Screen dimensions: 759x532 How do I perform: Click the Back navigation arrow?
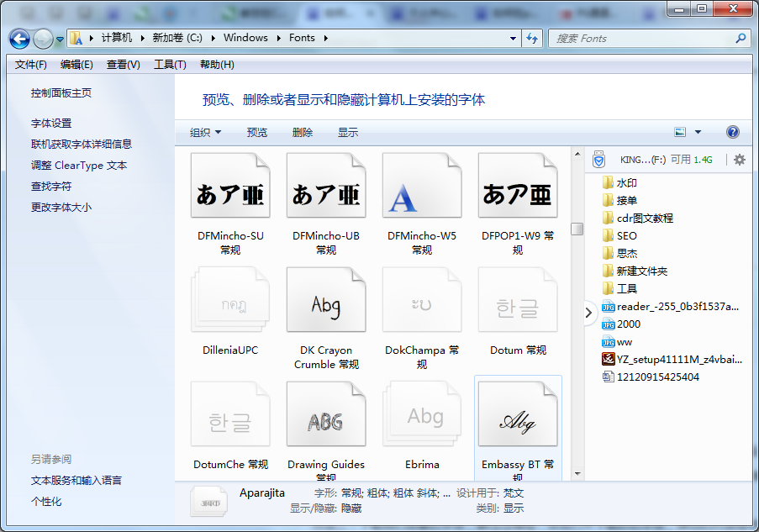[x=20, y=39]
